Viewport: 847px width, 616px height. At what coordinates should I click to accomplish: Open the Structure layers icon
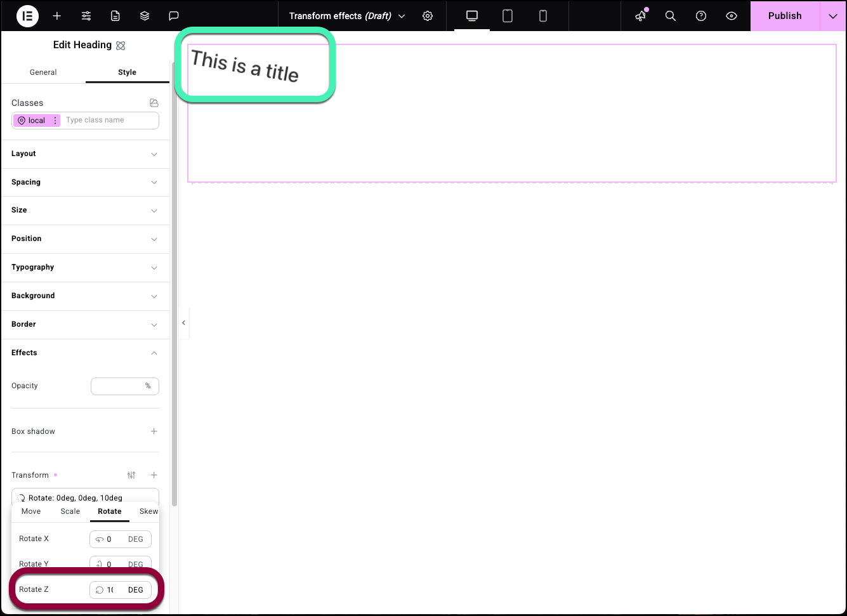pos(145,16)
